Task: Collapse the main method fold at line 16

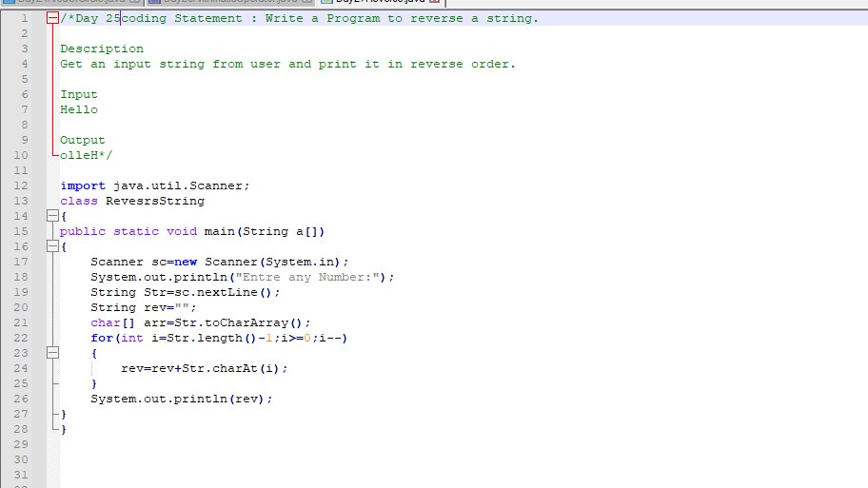Action: pyautogui.click(x=52, y=246)
